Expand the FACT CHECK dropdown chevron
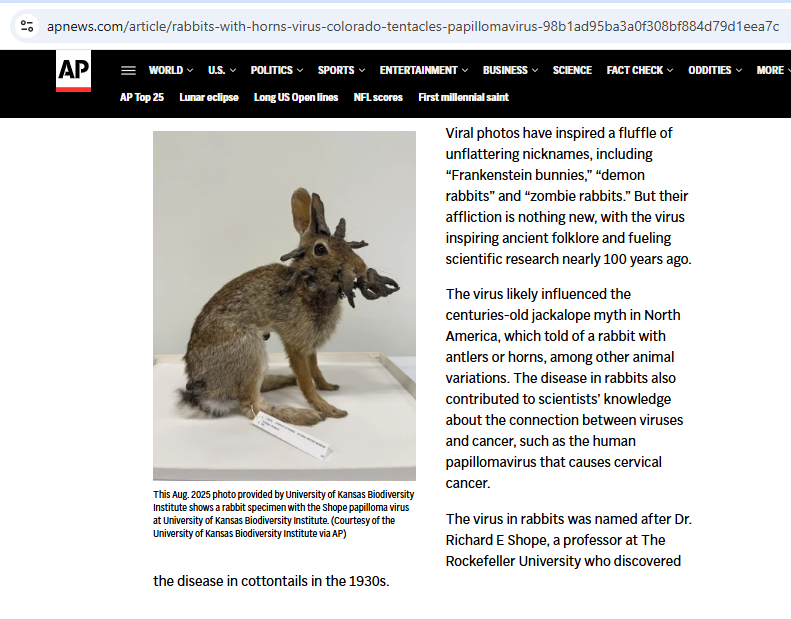The height and width of the screenshot is (619, 791). click(x=670, y=71)
